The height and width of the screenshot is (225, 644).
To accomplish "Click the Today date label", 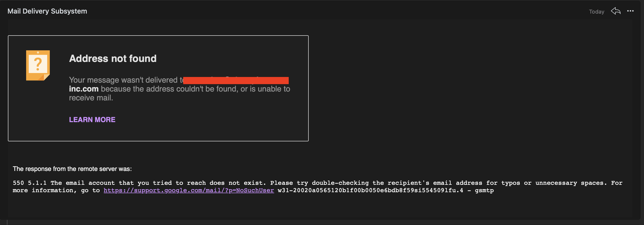I will [x=596, y=12].
